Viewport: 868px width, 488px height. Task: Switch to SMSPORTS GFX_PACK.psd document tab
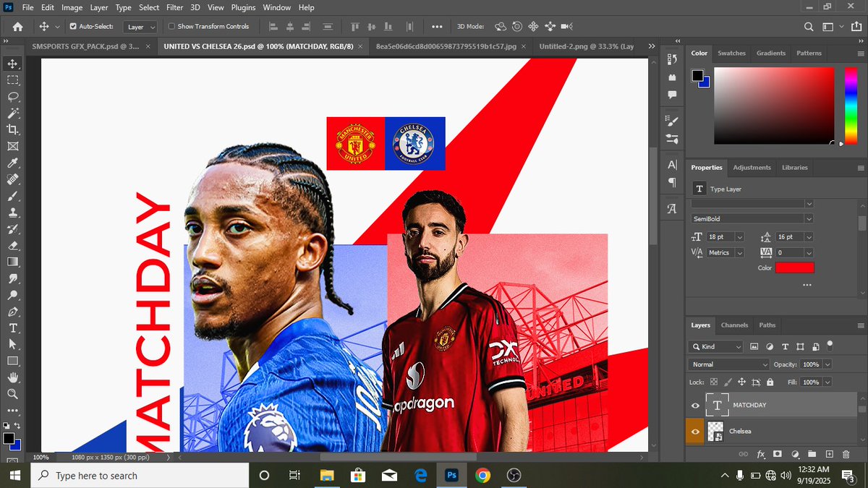coord(87,46)
